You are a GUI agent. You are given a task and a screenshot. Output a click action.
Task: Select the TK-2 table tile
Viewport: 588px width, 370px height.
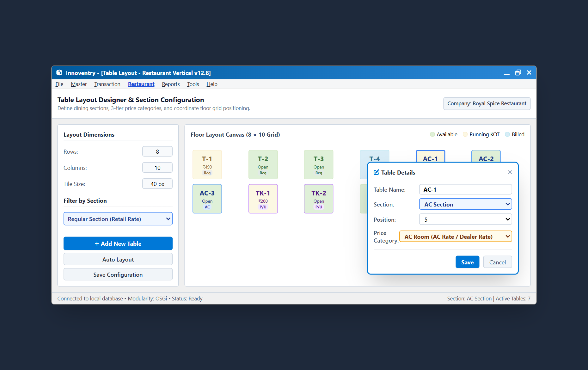(319, 199)
